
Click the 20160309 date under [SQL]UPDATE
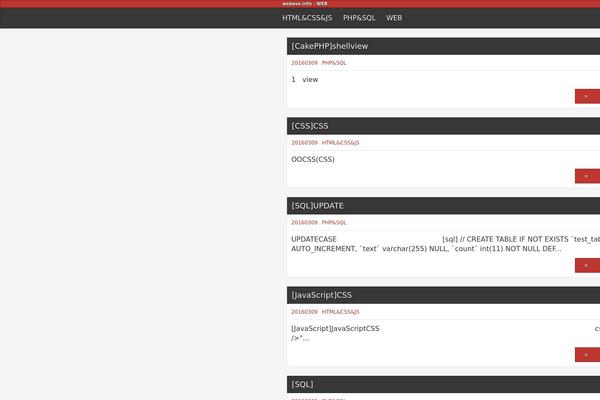point(304,222)
